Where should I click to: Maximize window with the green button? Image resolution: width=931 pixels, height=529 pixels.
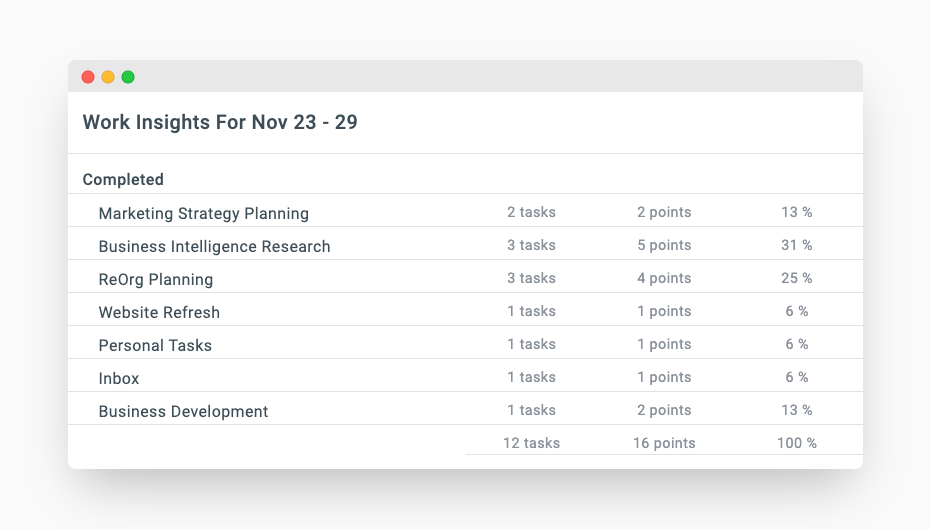[128, 77]
